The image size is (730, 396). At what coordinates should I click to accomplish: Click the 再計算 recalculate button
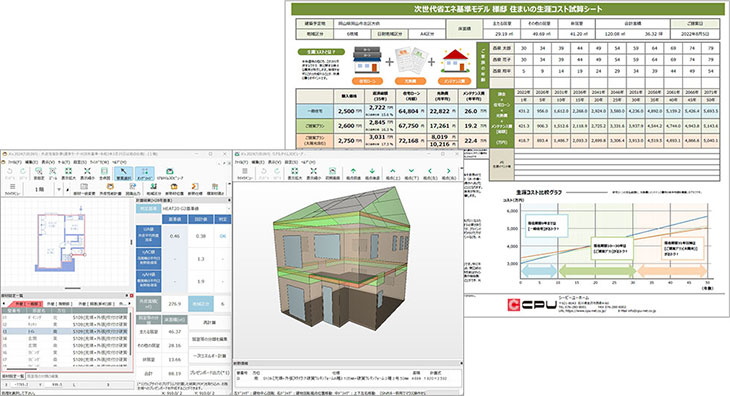pyautogui.click(x=210, y=322)
